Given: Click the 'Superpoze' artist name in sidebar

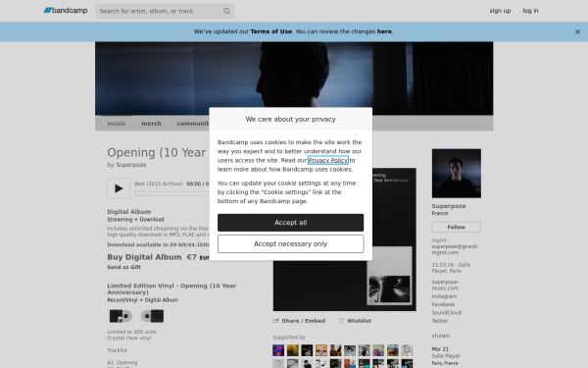Looking at the screenshot, I should coord(449,206).
